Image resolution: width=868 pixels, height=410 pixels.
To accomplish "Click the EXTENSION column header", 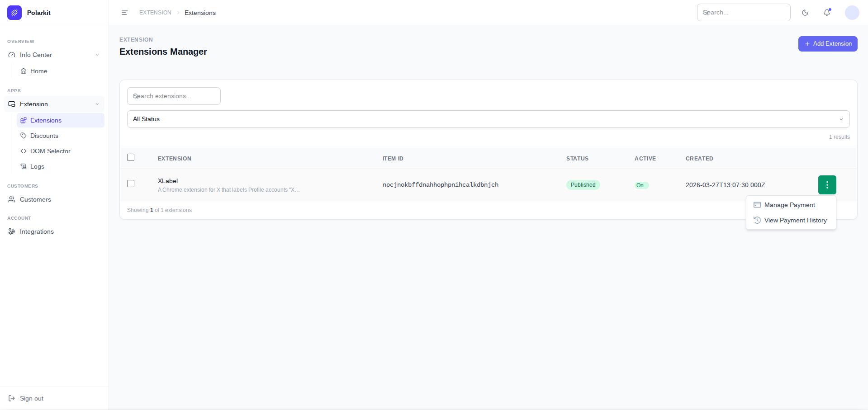I will click(x=175, y=159).
